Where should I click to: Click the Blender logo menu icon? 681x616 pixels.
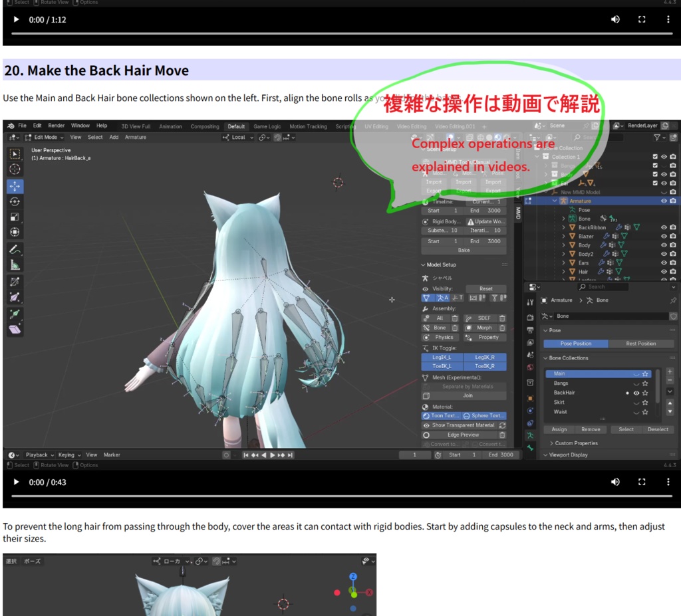(x=11, y=126)
